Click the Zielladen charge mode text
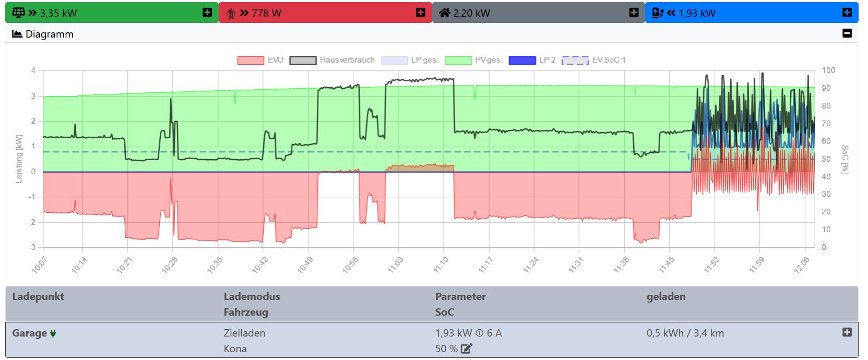Viewport: 868px width, 360px height. pyautogui.click(x=244, y=333)
